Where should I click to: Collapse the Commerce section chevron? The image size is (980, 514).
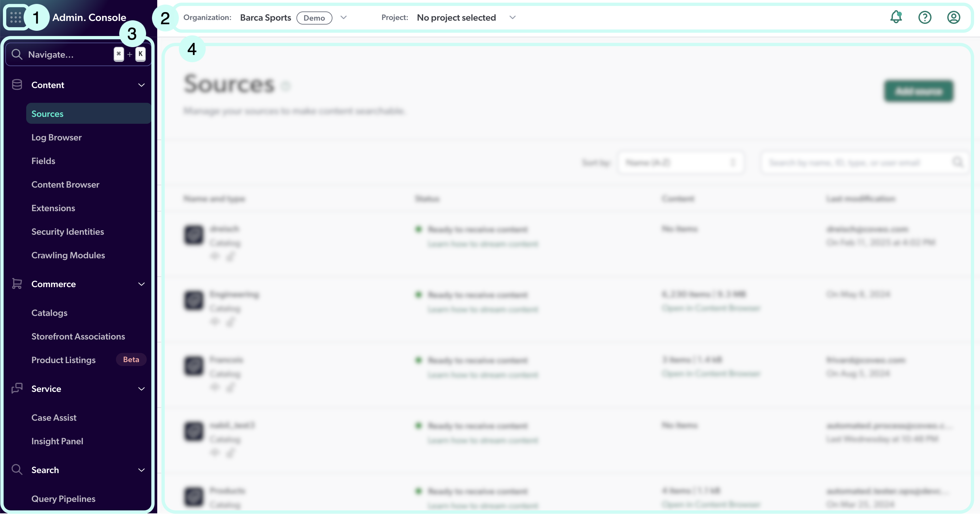point(141,284)
